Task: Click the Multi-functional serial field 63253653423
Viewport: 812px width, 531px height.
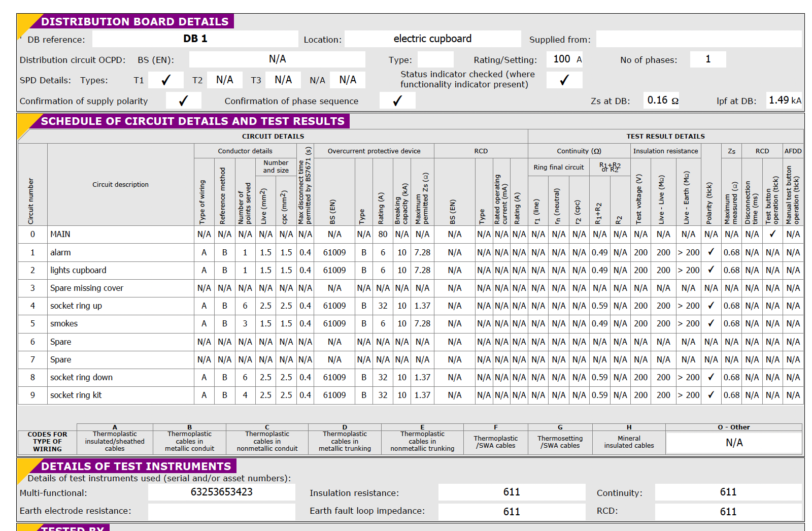Action: click(222, 492)
